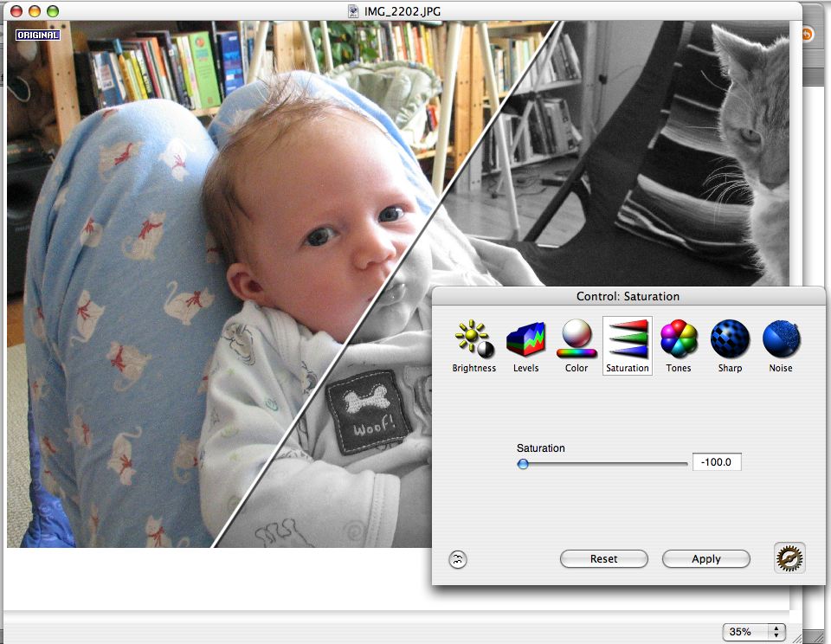
Task: Click the gear compass settings icon
Action: tap(789, 557)
